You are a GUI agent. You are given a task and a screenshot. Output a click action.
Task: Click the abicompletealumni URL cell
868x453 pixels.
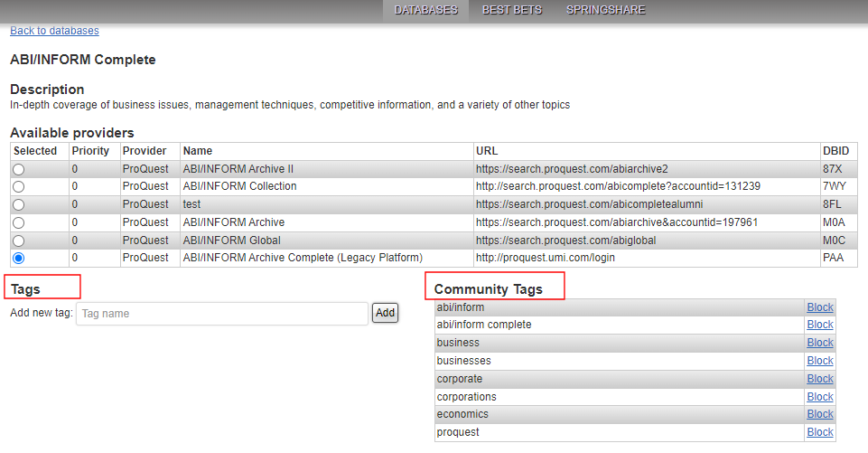(x=647, y=204)
